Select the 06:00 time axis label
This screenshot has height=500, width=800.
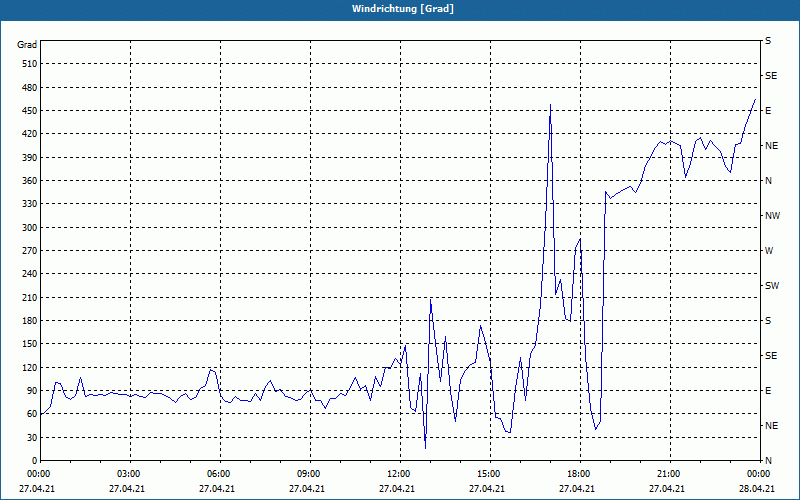(217, 474)
